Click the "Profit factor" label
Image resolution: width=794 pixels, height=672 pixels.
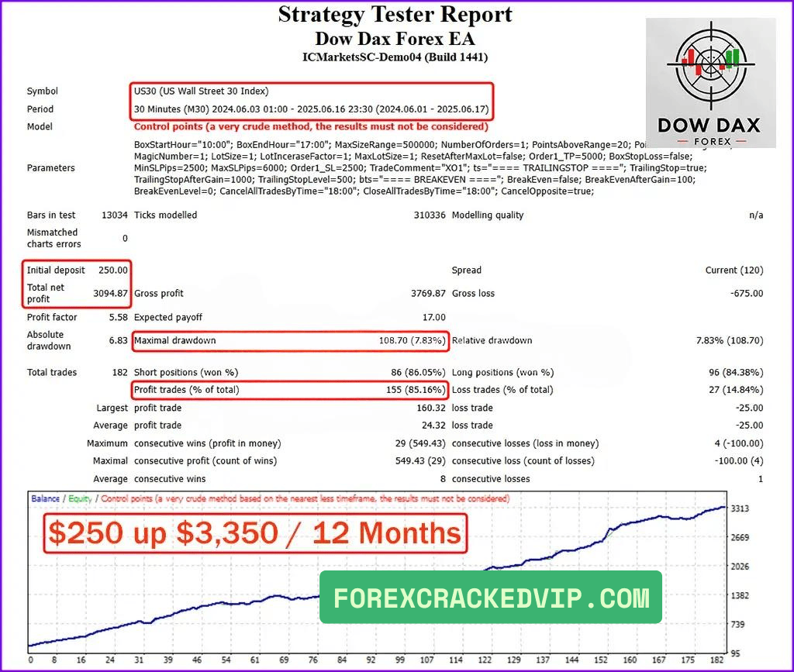click(x=52, y=317)
